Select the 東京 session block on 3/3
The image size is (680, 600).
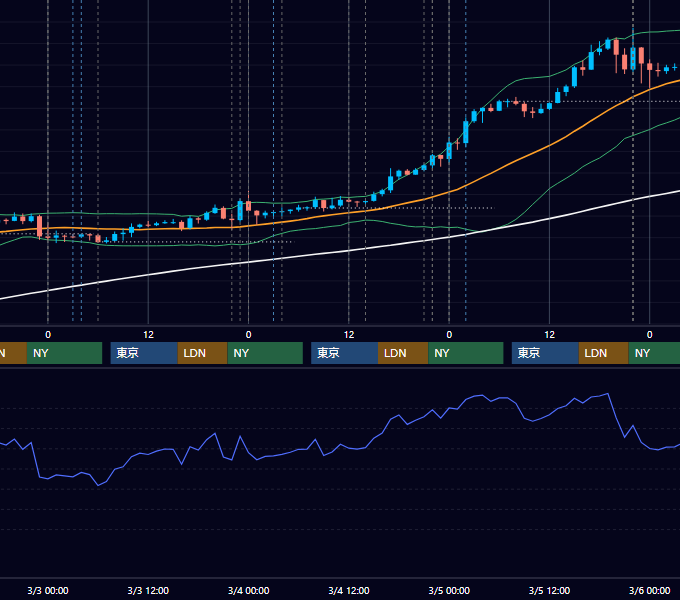pyautogui.click(x=144, y=353)
